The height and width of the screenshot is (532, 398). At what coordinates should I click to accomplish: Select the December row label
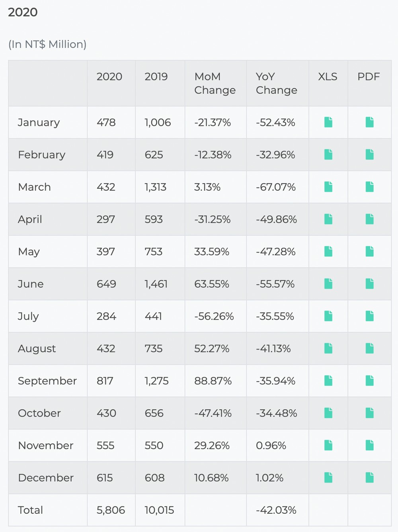[x=46, y=478]
